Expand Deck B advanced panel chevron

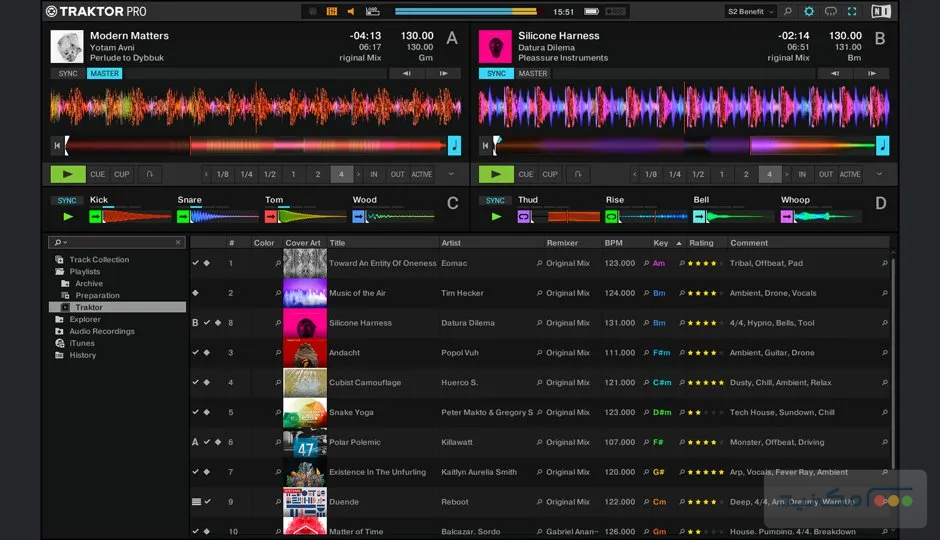click(x=879, y=174)
